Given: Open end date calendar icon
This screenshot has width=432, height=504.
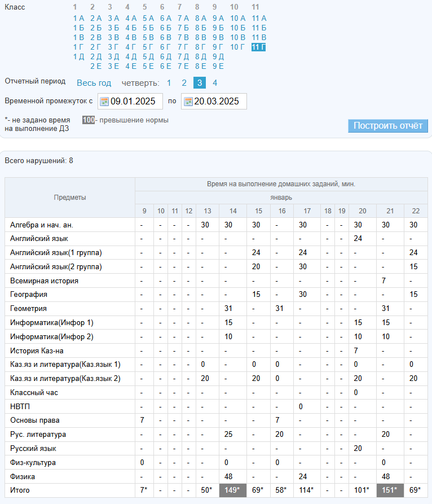Looking at the screenshot, I should (x=188, y=102).
